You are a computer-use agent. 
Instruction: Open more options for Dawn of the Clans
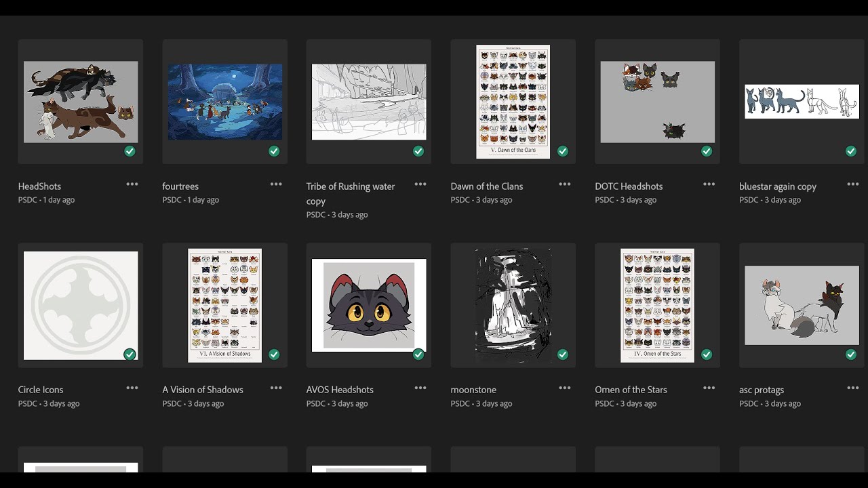point(565,184)
